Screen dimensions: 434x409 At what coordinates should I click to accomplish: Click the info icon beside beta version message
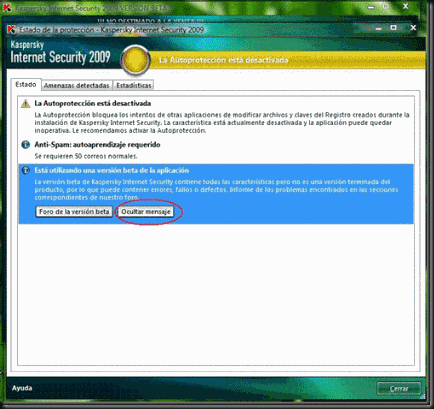25,170
